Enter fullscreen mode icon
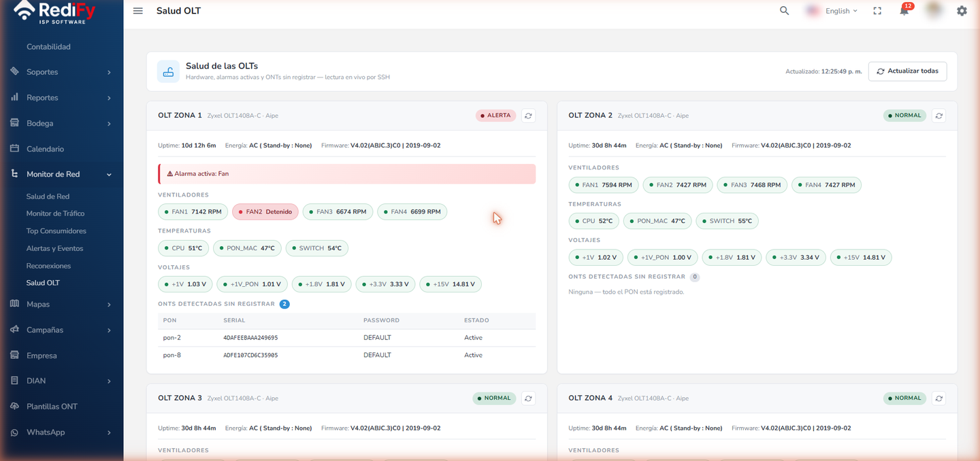 877,11
